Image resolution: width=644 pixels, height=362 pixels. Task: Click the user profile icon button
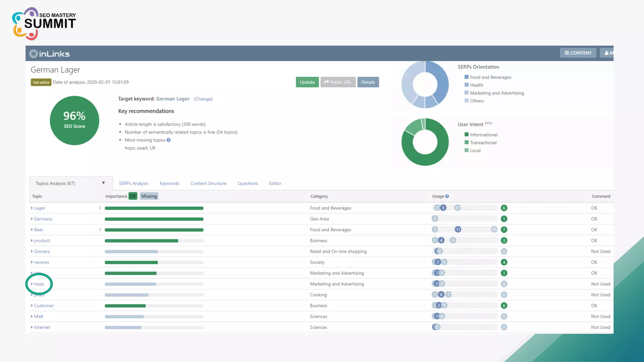tap(607, 53)
